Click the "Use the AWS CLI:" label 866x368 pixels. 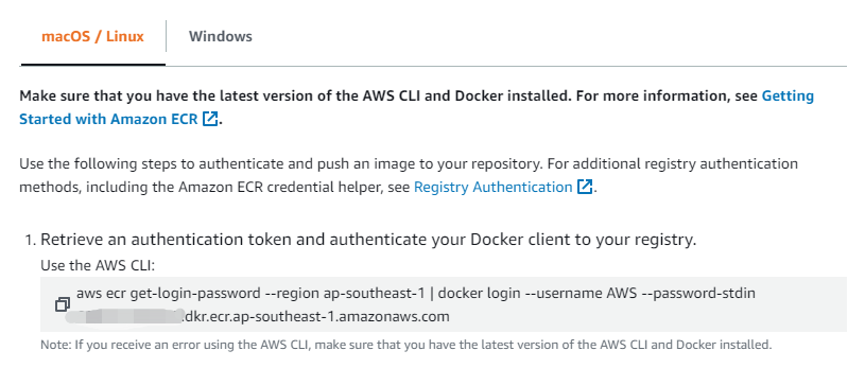98,266
